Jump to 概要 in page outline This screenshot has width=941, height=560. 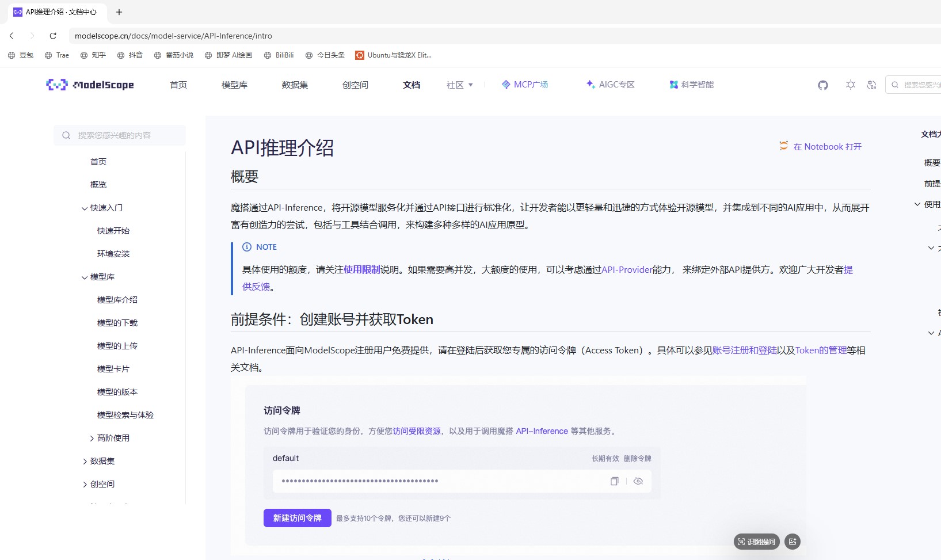932,163
